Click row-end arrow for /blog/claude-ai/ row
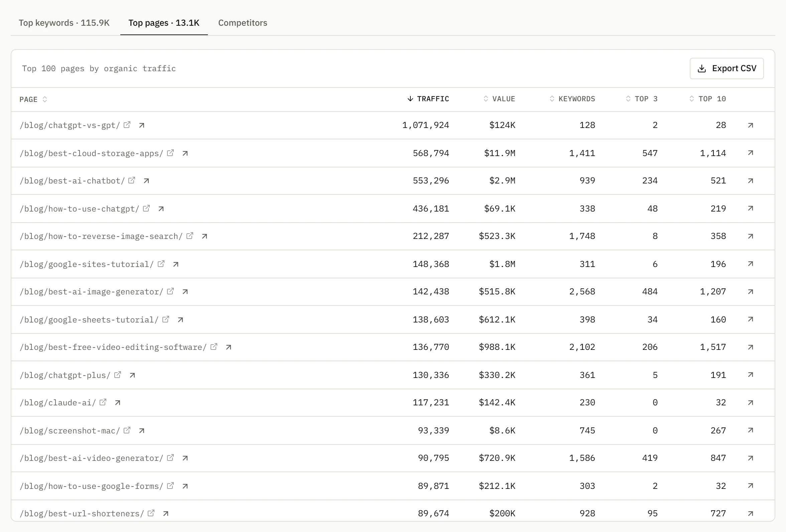Viewport: 786px width, 532px height. point(751,402)
